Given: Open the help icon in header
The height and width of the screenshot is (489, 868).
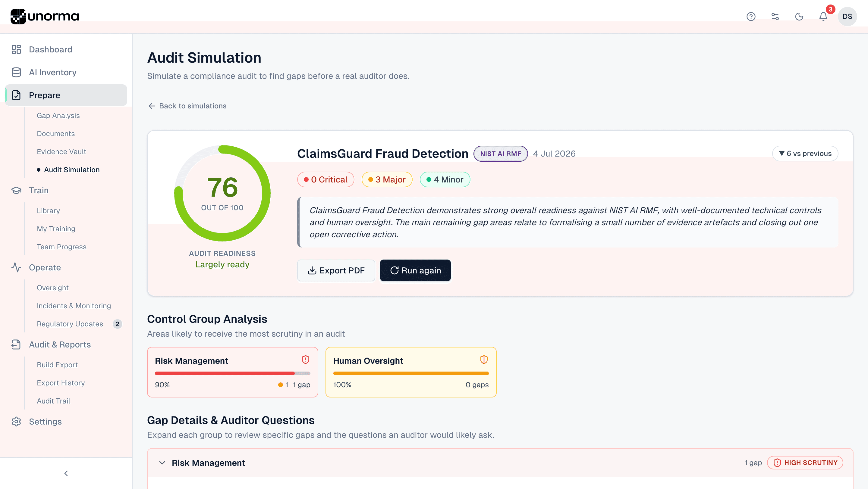Looking at the screenshot, I should 751,17.
